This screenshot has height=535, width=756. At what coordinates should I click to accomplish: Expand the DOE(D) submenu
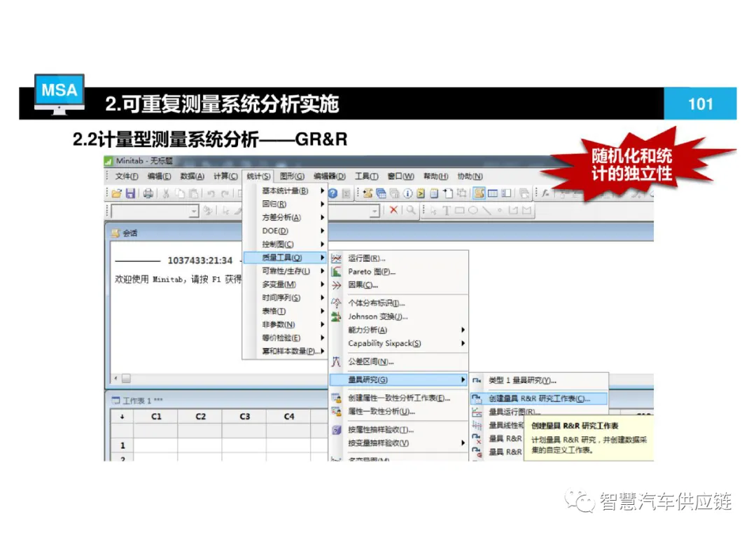pyautogui.click(x=286, y=231)
